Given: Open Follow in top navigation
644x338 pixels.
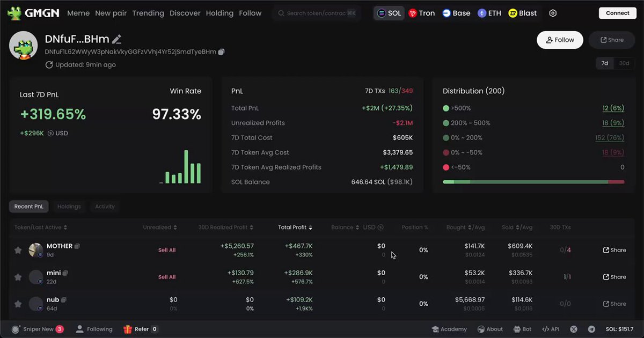Looking at the screenshot, I should pos(250,13).
